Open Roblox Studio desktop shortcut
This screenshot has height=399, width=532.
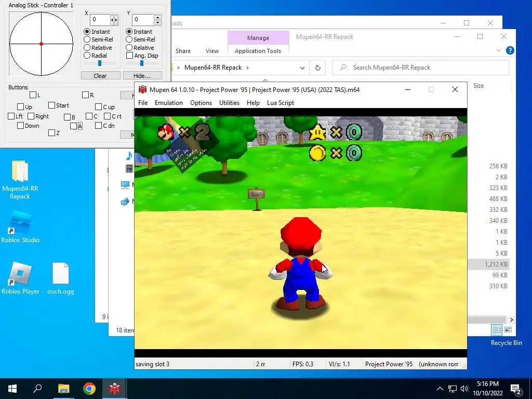pyautogui.click(x=20, y=227)
